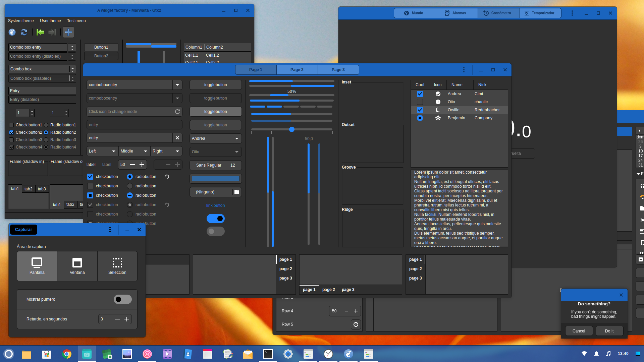Click the blue plus icon in the toolbar
The height and width of the screenshot is (362, 644).
coord(68,32)
